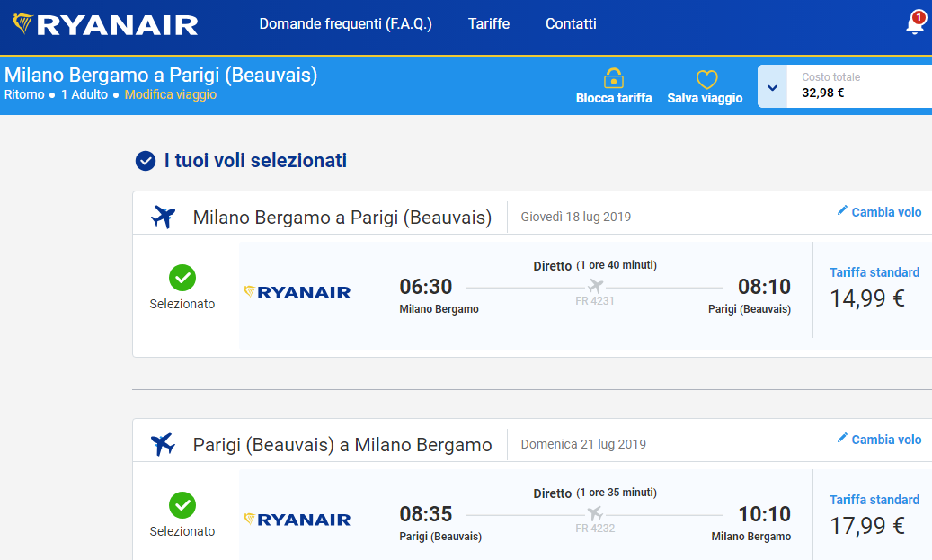Screen dimensions: 932x560
Task: Toggle green Selezionato check for 06:30 flight
Action: (x=182, y=278)
